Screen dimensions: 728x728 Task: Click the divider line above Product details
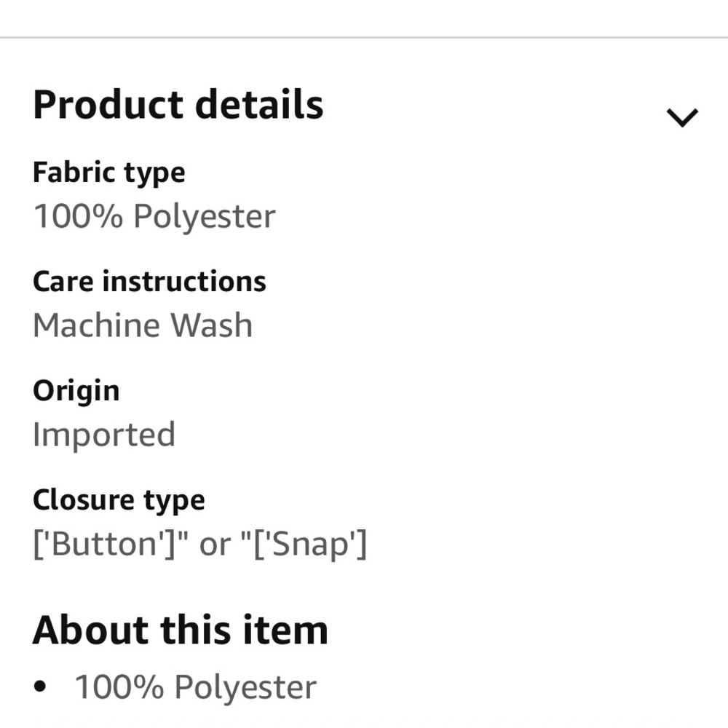tap(364, 37)
